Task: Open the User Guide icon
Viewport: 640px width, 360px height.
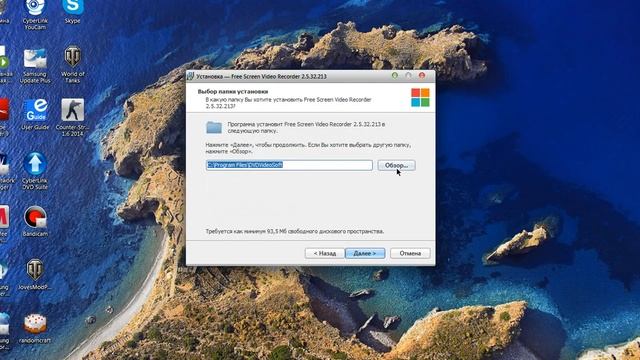Action: click(x=36, y=114)
